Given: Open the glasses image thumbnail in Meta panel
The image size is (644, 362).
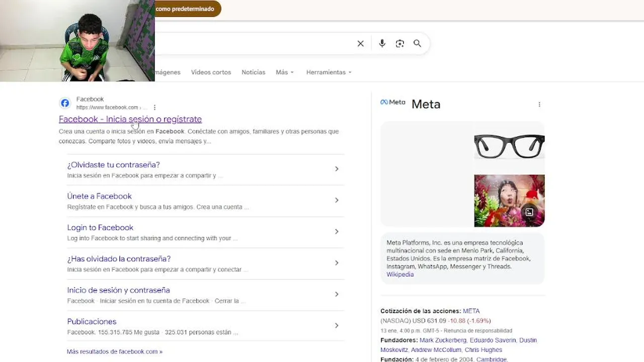Looking at the screenshot, I should pos(509,147).
